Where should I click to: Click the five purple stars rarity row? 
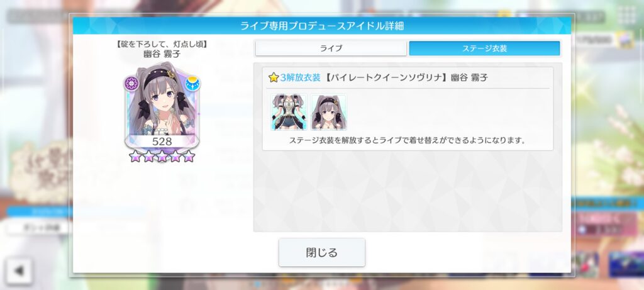(x=162, y=156)
